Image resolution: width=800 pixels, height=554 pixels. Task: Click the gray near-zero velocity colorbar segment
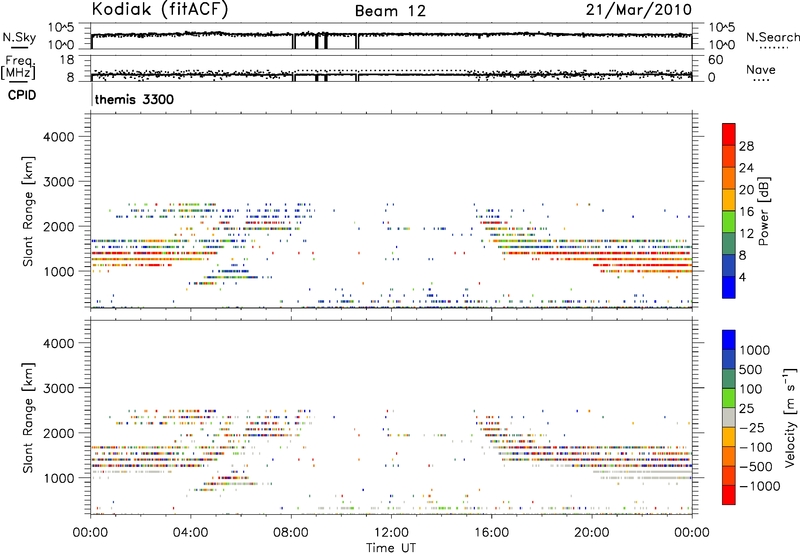pyautogui.click(x=729, y=417)
